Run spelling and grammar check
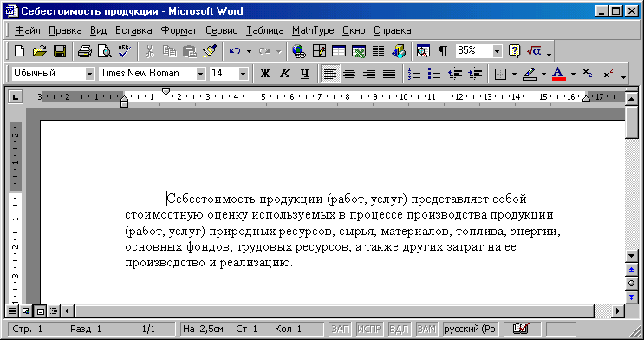The height and width of the screenshot is (340, 644). (125, 51)
